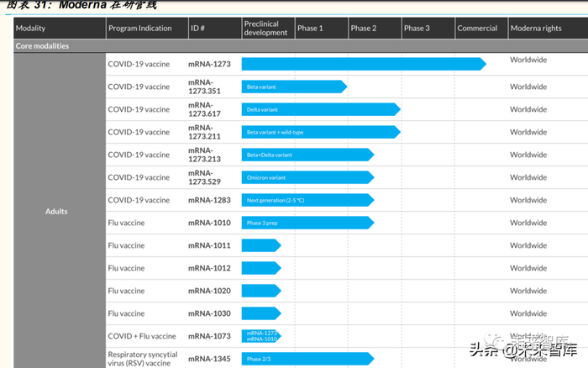Click the mRNA-1011 preclinical progress bar
The image size is (588, 368).
pyautogui.click(x=261, y=245)
